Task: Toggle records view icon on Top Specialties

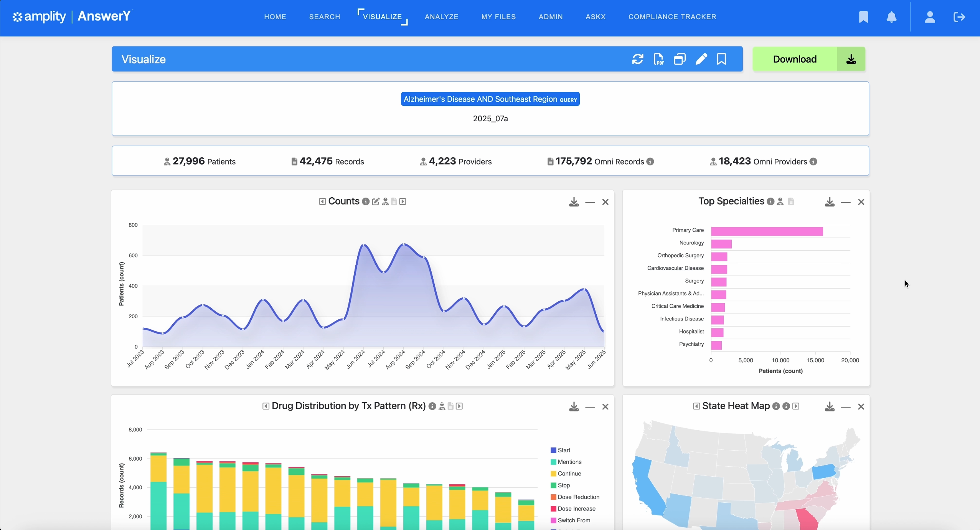Action: 791,201
